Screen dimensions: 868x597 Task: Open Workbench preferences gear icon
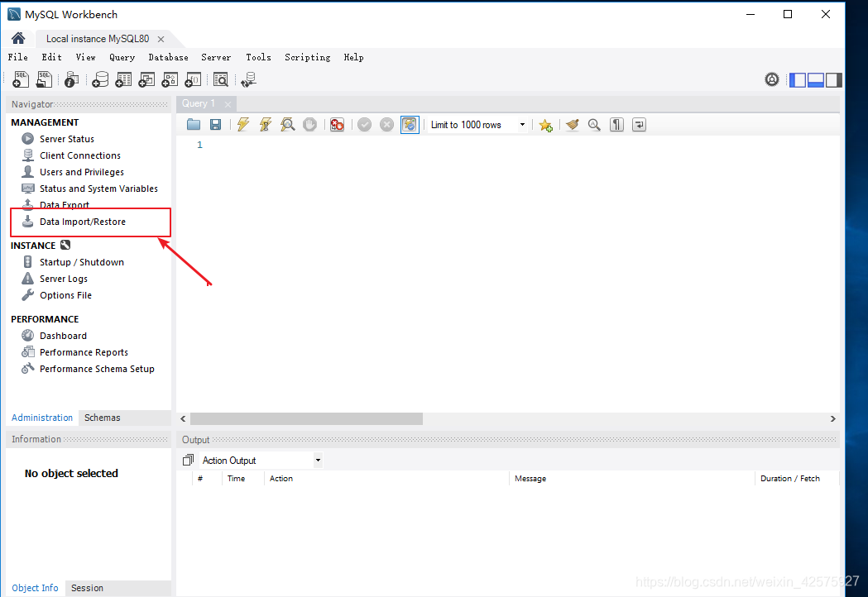(x=772, y=79)
